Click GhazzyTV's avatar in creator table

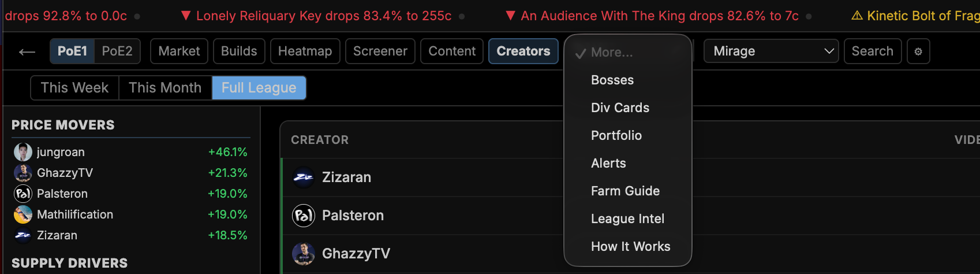[304, 254]
